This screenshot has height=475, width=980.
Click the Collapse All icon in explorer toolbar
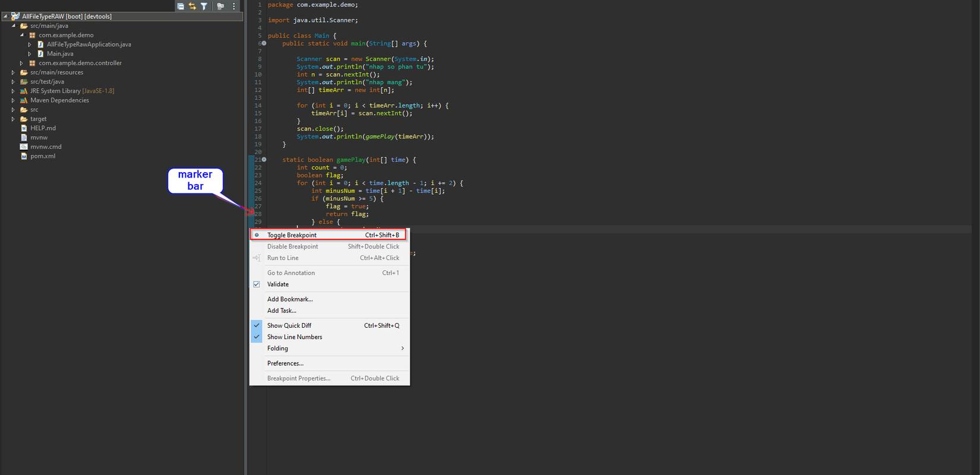pos(181,6)
